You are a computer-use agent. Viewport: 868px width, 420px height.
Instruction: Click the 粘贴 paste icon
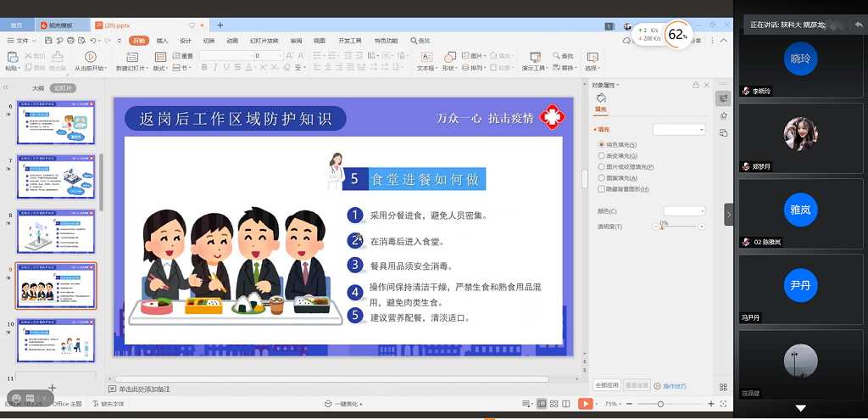[x=12, y=57]
